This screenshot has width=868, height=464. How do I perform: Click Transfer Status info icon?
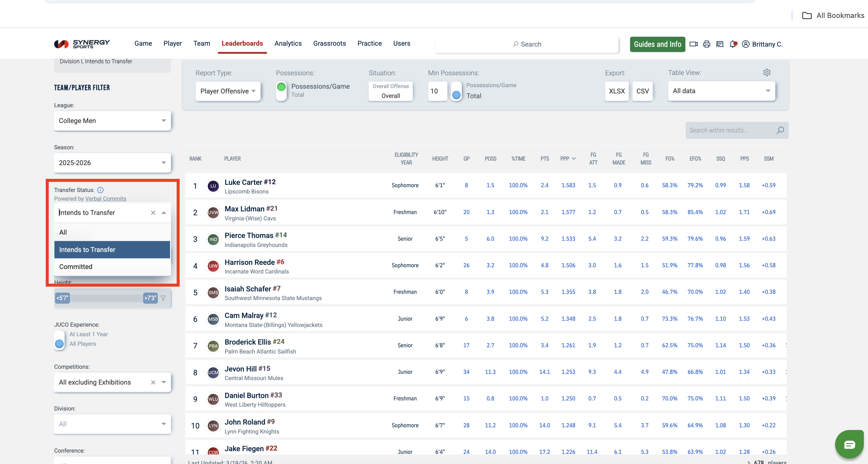pos(100,190)
